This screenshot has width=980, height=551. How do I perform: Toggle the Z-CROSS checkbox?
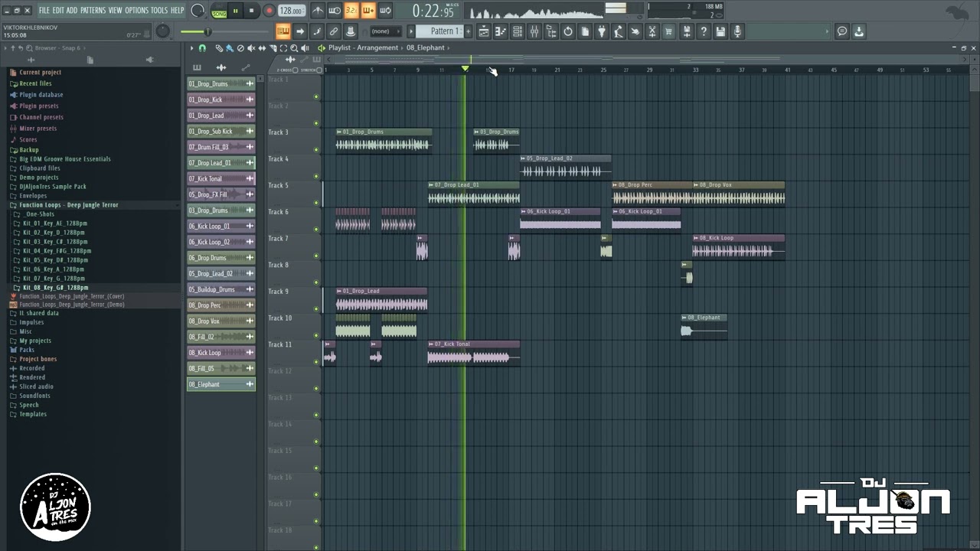[296, 70]
